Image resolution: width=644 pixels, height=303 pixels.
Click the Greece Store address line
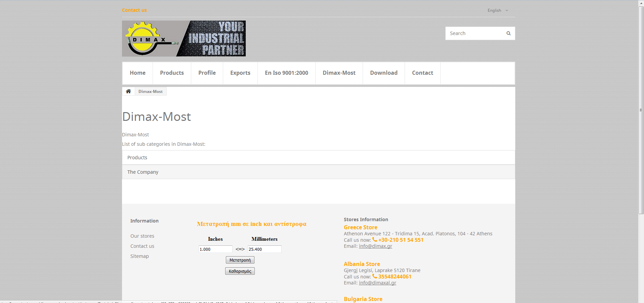pos(418,234)
